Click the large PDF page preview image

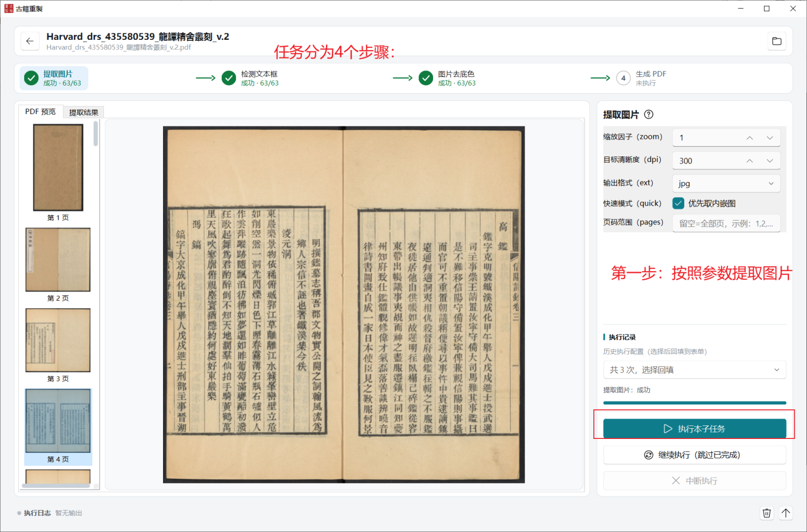point(344,304)
